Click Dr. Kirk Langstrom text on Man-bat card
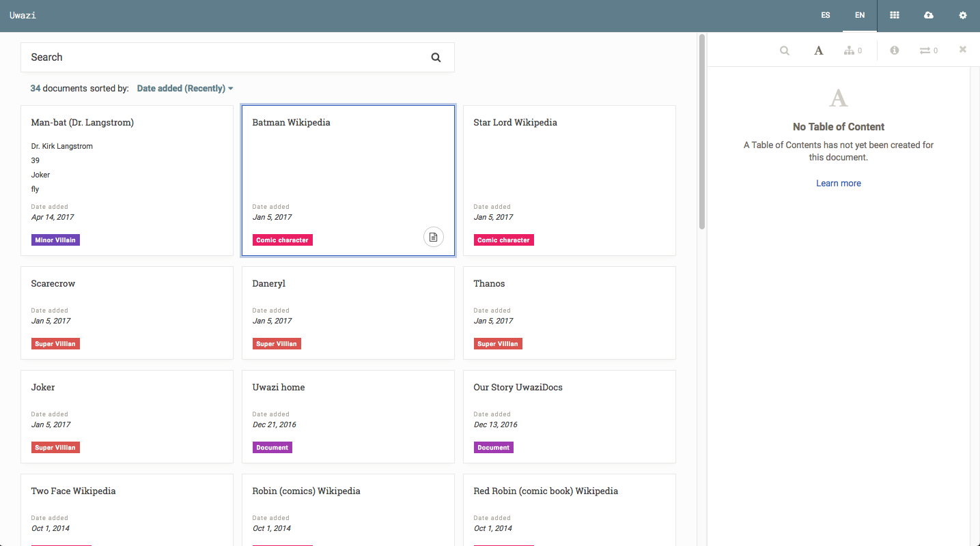 62,146
